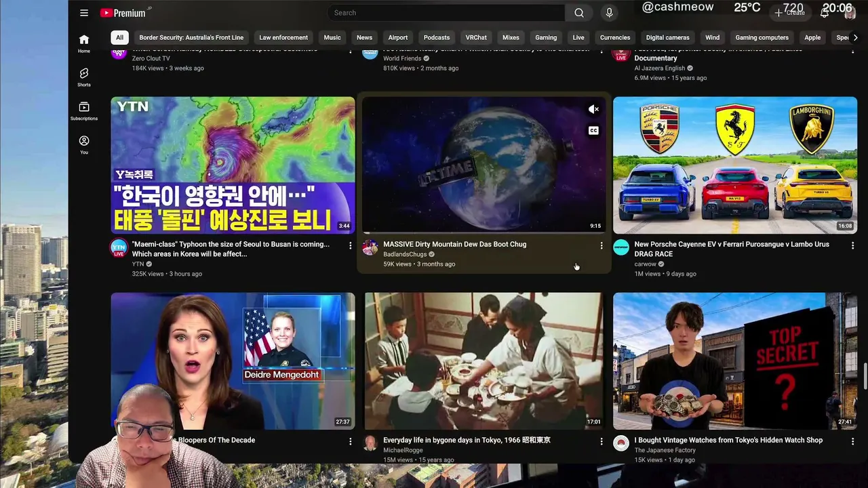Image resolution: width=868 pixels, height=488 pixels.
Task: Switch to the Live chip
Action: (578, 38)
